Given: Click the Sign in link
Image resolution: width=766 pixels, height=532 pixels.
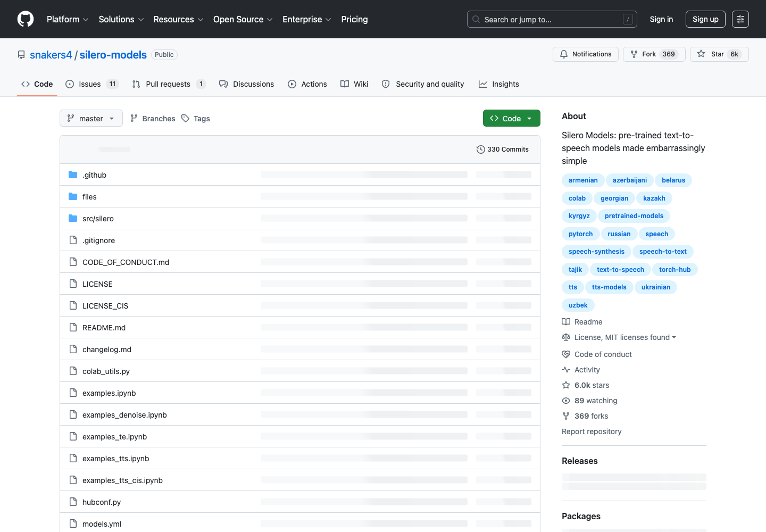Looking at the screenshot, I should (x=661, y=19).
